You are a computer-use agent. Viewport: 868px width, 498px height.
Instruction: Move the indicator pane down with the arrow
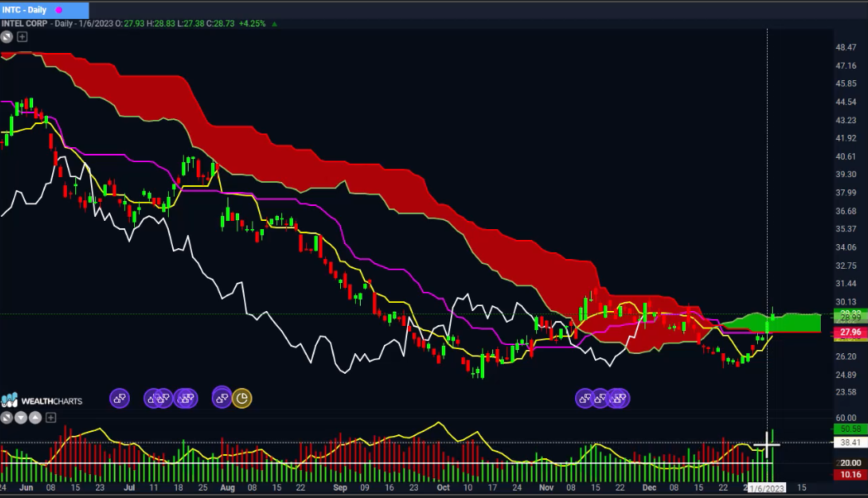point(21,418)
